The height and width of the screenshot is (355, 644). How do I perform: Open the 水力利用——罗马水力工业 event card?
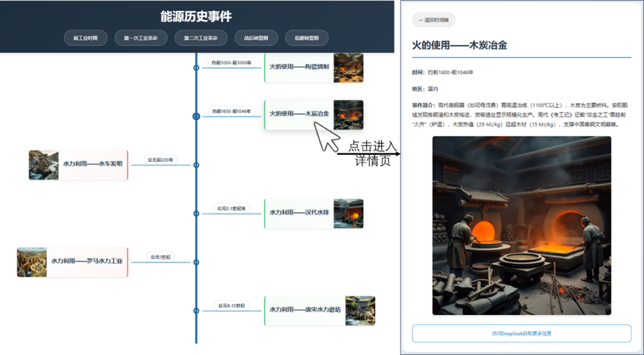click(87, 262)
